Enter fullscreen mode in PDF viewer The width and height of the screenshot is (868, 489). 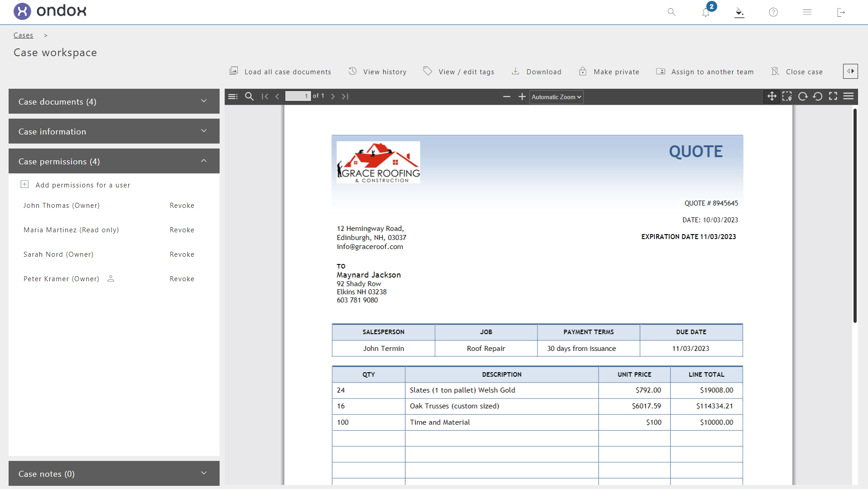[x=833, y=96]
